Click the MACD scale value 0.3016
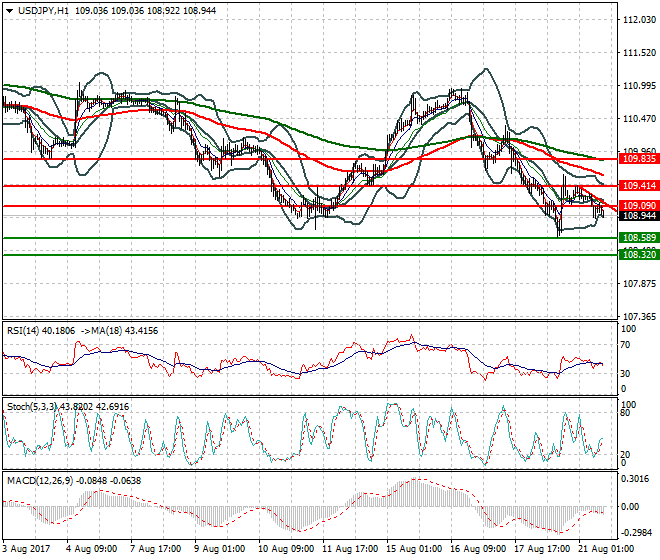The height and width of the screenshot is (560, 660). 634,479
